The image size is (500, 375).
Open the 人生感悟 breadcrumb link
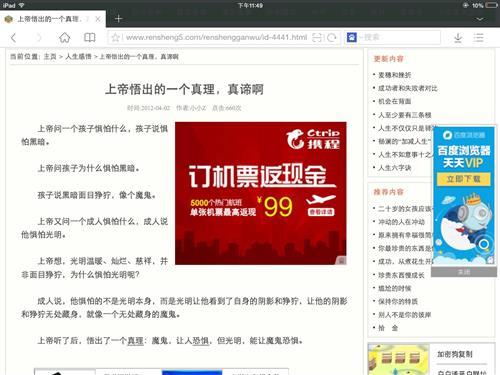click(78, 57)
